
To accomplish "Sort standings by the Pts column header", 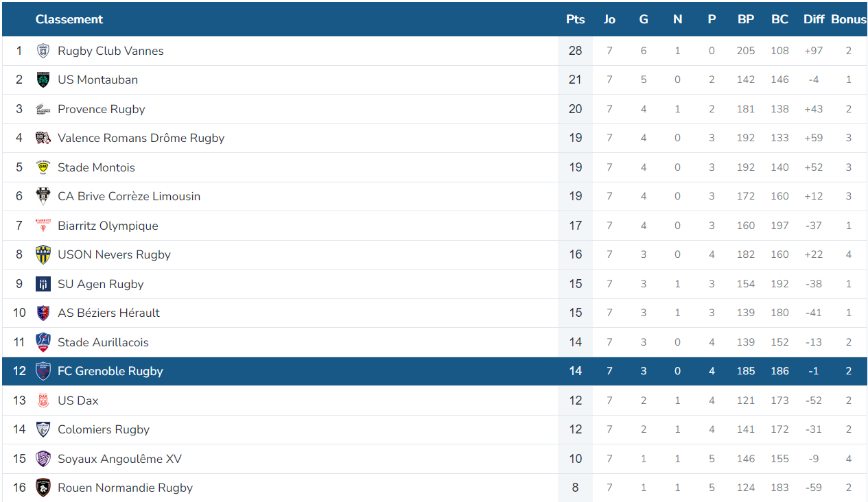I will click(x=576, y=19).
